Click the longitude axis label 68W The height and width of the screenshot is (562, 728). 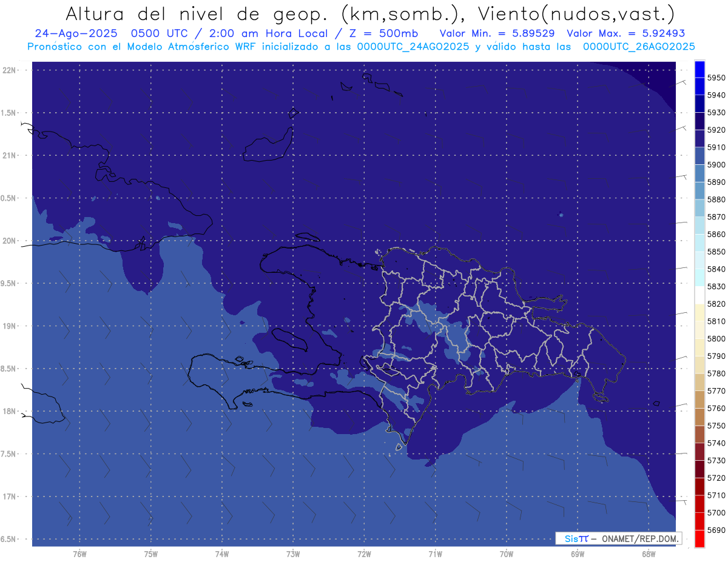coord(649,554)
